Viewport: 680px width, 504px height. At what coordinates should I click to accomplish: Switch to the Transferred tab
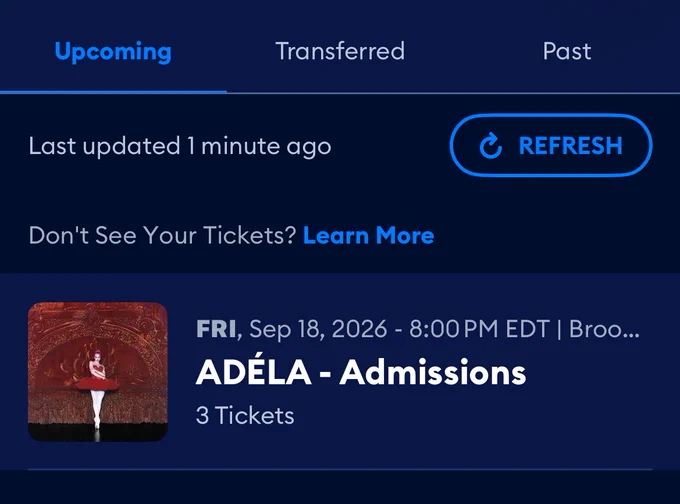click(340, 51)
